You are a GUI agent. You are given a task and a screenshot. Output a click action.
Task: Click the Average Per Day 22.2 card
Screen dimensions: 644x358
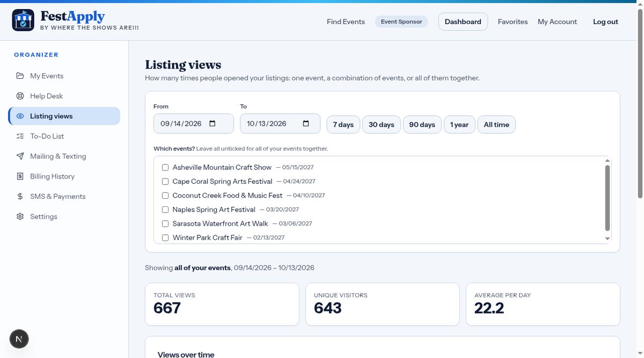543,304
